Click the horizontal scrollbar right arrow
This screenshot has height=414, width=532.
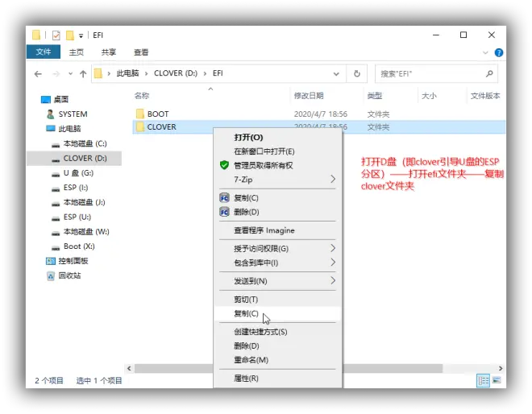[x=501, y=368]
